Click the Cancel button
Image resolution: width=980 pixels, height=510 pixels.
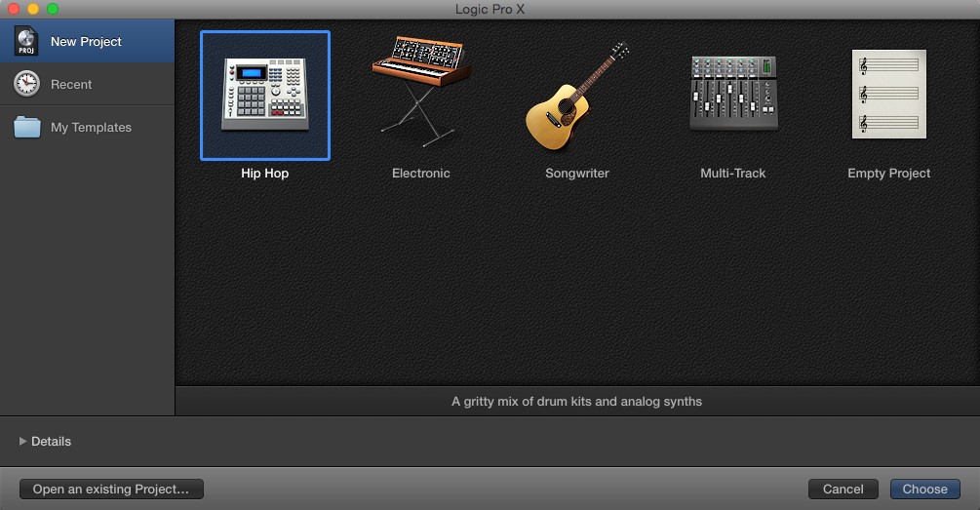click(843, 490)
